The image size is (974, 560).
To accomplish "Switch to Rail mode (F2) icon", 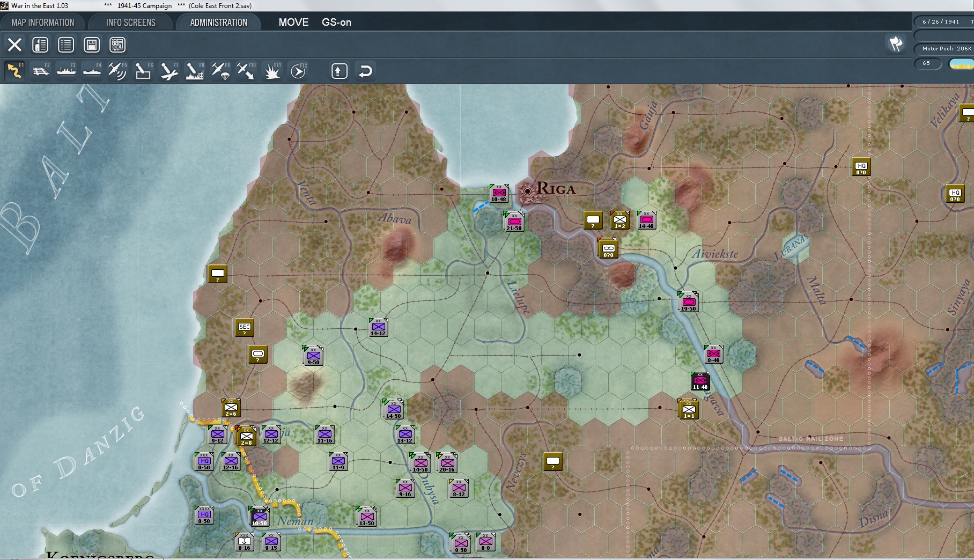I will [41, 71].
